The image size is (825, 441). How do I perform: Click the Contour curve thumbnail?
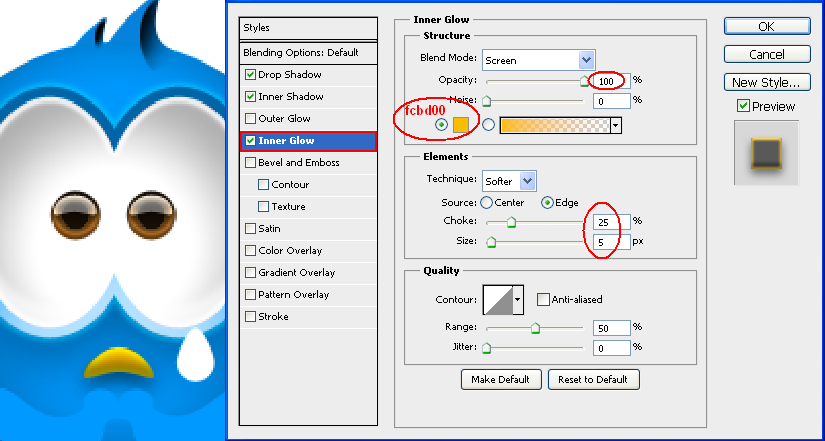pos(498,299)
